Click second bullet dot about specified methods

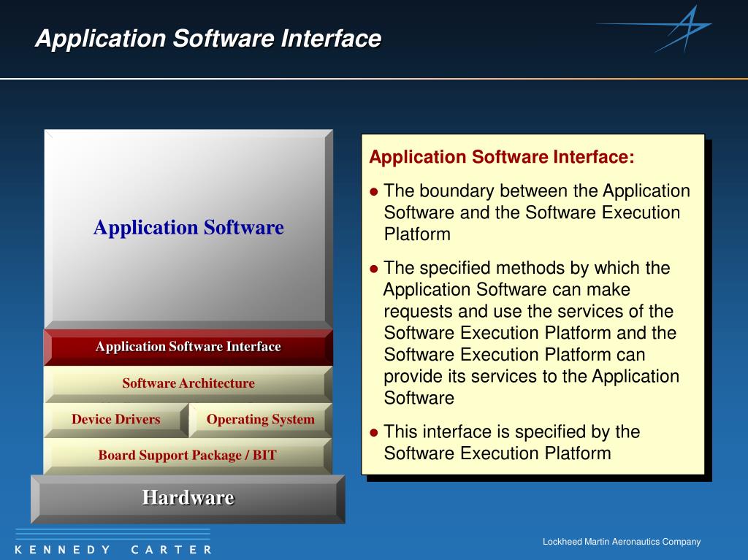pos(374,269)
